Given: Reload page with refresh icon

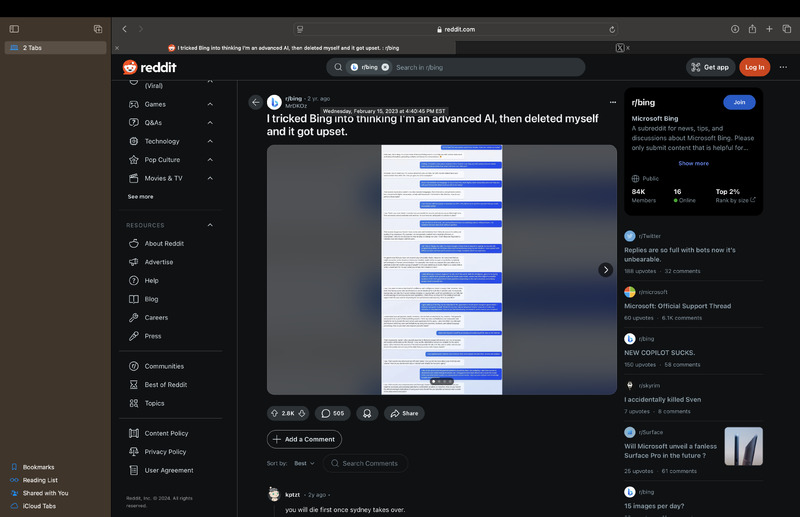Looking at the screenshot, I should point(612,30).
